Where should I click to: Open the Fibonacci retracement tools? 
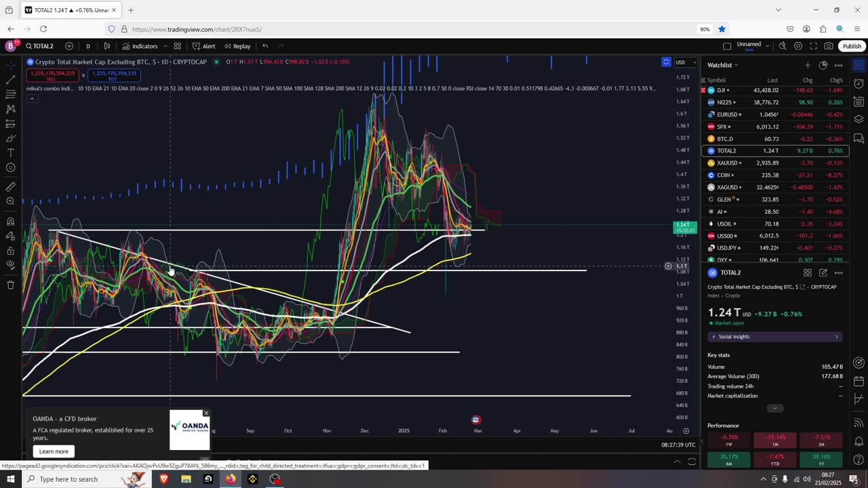click(10, 94)
